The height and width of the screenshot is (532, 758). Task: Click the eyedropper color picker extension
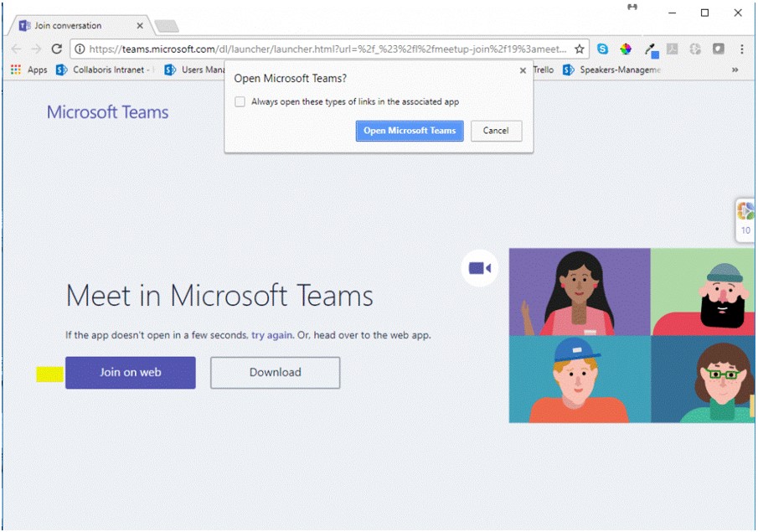[x=650, y=49]
